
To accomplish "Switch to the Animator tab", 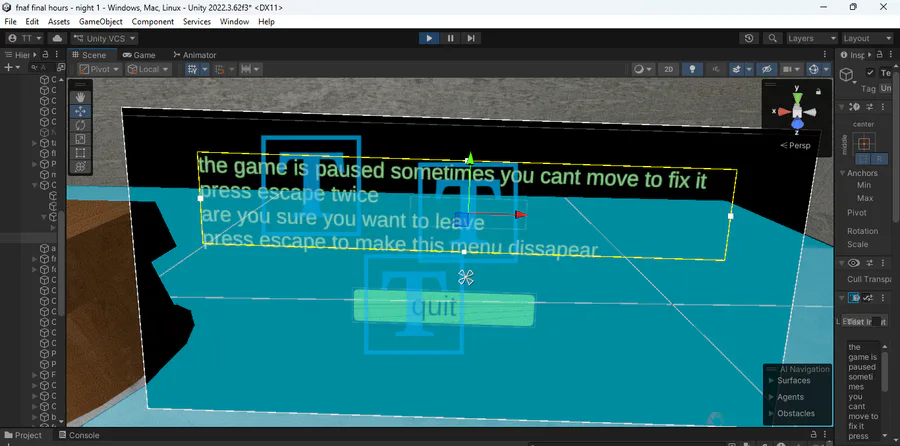I will 195,55.
